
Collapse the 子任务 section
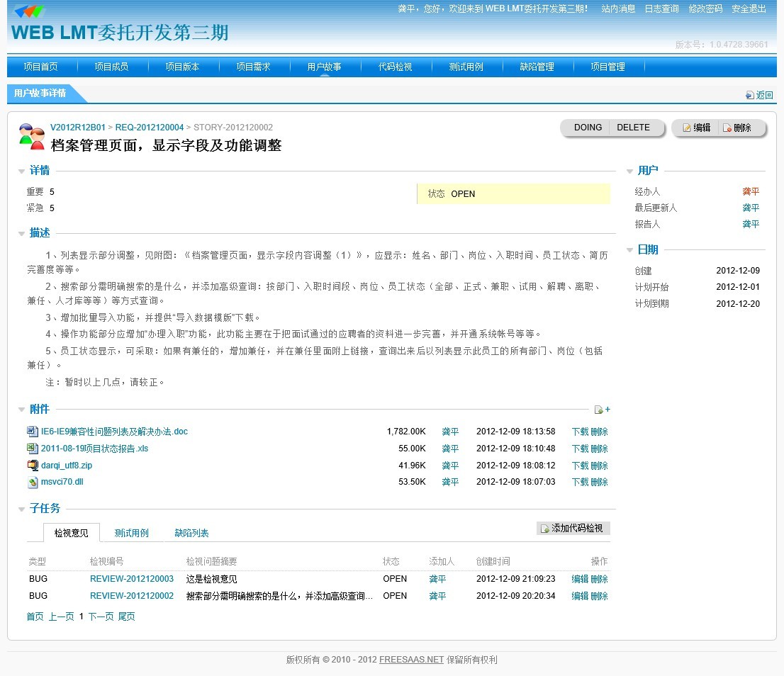(x=21, y=509)
